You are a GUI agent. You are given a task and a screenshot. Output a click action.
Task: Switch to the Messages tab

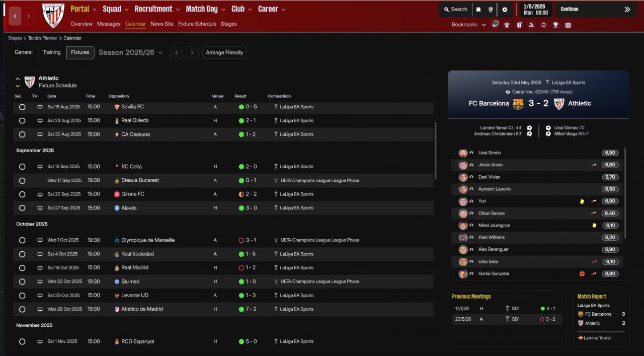(x=109, y=24)
